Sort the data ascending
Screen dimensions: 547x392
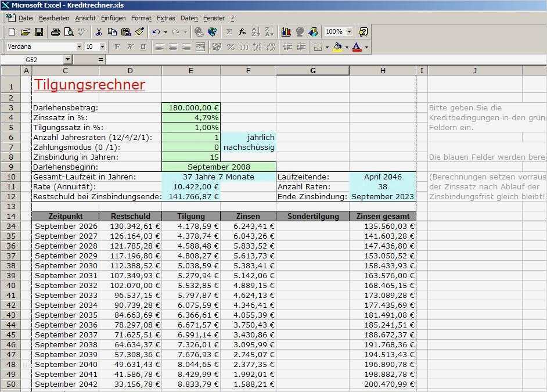click(x=254, y=32)
